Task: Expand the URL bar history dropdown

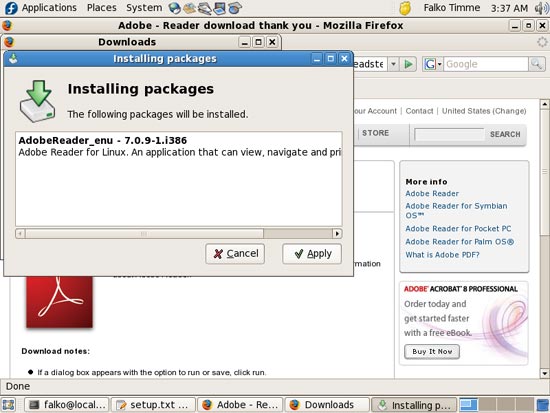Action: [394, 64]
